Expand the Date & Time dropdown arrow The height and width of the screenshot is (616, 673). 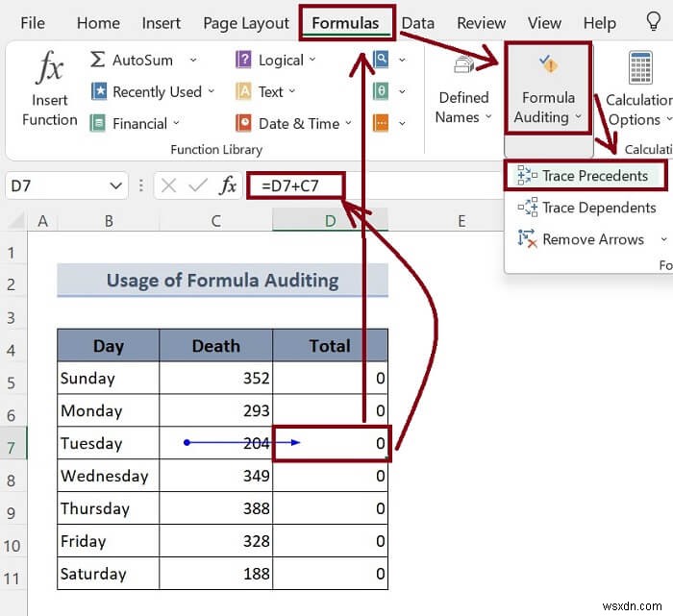(x=348, y=123)
